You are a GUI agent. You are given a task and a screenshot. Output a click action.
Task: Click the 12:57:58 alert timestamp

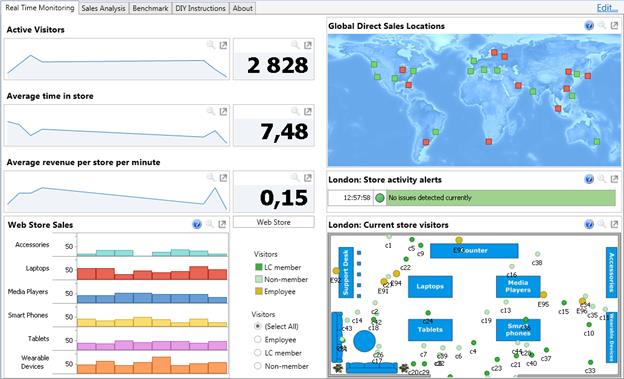click(x=357, y=197)
